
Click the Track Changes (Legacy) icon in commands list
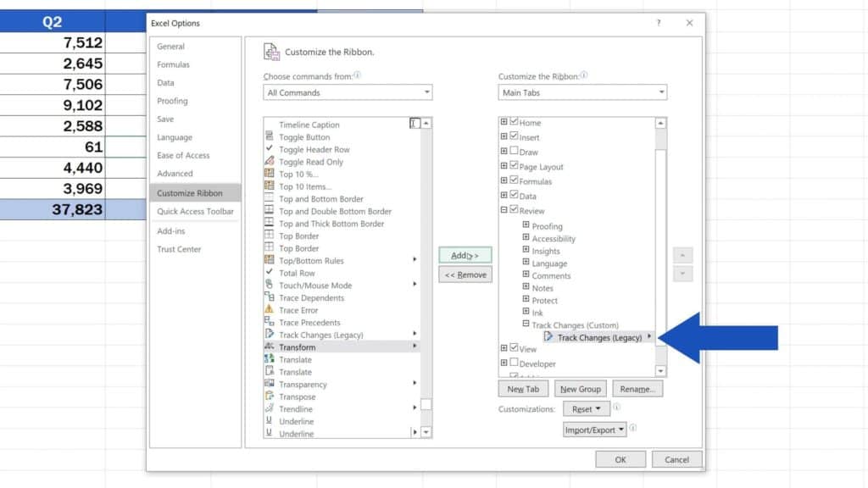point(269,334)
